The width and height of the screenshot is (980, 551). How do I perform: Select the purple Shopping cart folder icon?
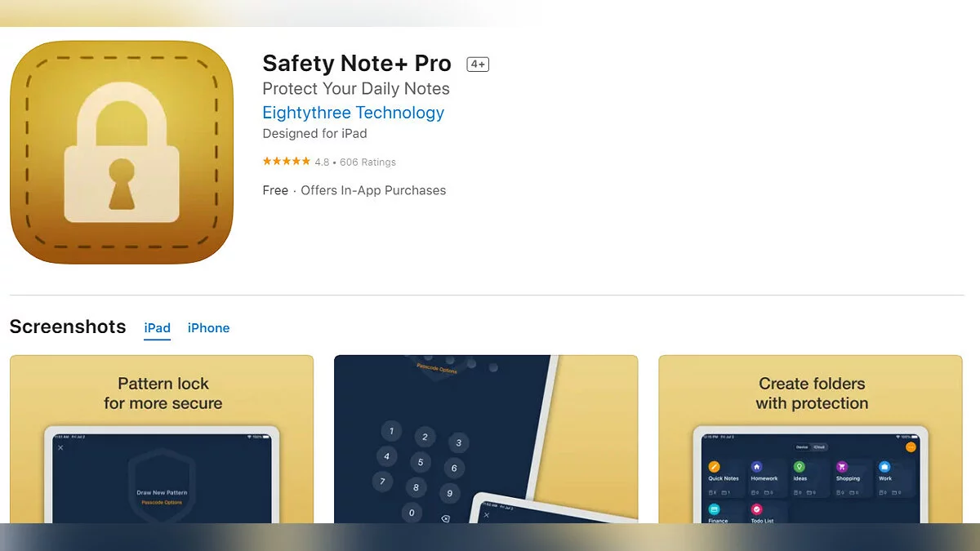[x=842, y=467]
